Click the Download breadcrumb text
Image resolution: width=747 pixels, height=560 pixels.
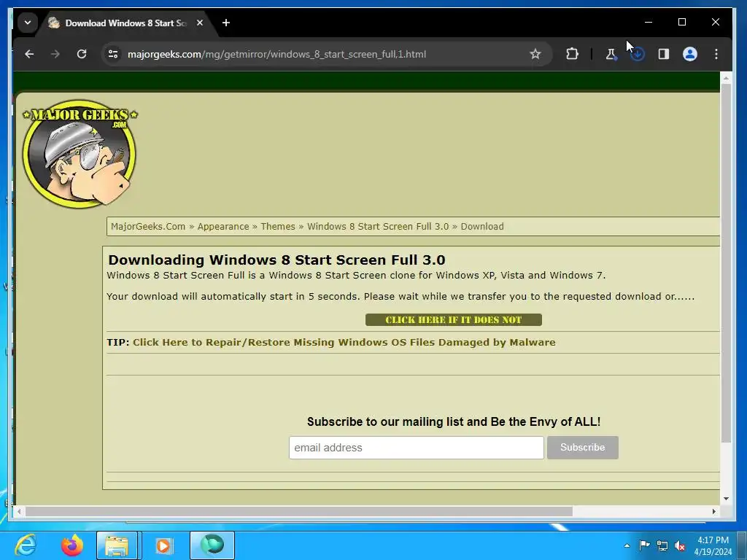[x=482, y=227]
